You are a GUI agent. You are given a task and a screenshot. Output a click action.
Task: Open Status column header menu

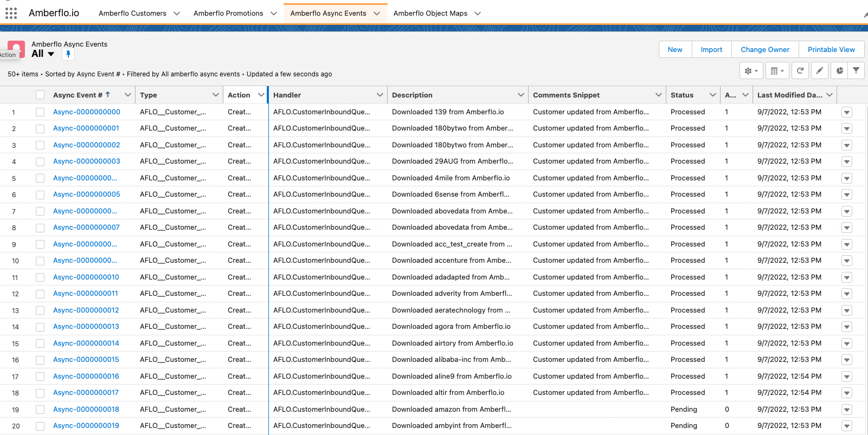(x=712, y=95)
